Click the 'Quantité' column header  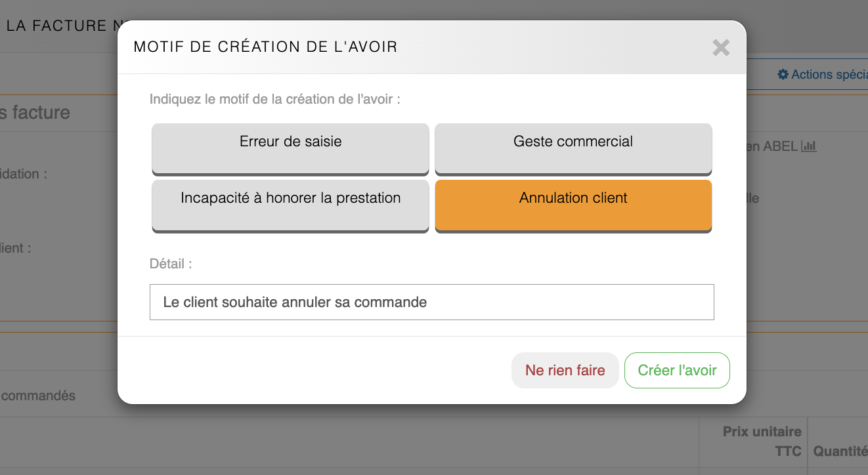pos(840,451)
